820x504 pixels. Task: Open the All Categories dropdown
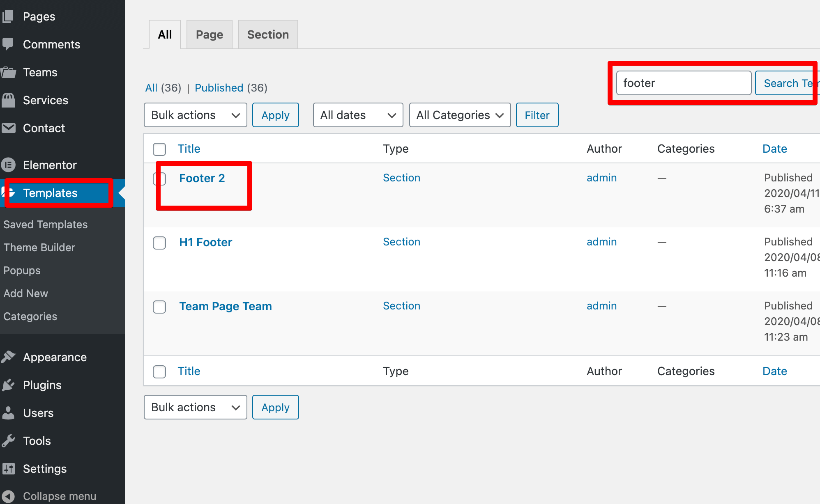pyautogui.click(x=460, y=115)
